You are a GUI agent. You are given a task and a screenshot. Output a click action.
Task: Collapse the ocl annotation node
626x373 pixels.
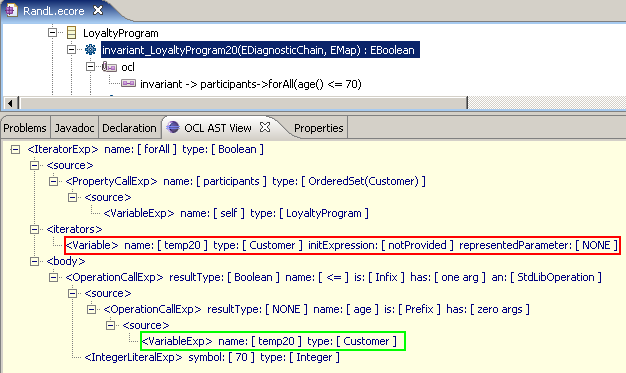pos(91,66)
